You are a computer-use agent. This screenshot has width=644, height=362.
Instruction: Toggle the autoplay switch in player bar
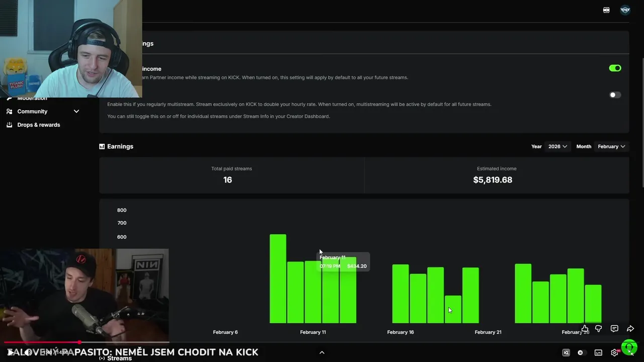[x=582, y=352]
